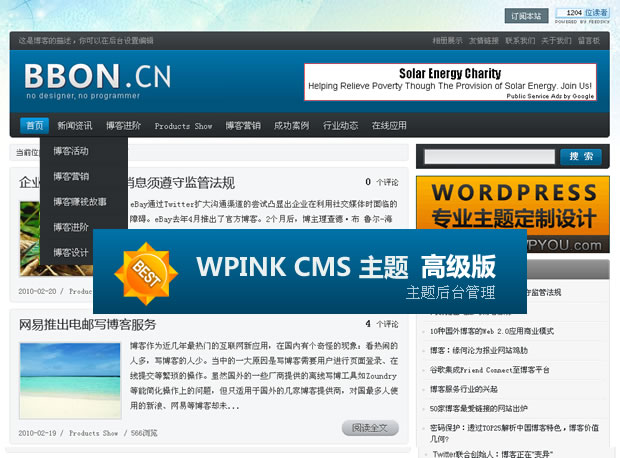Open sidebar link 密码保护：透过TOP25解析中国博客特色

coord(514,433)
